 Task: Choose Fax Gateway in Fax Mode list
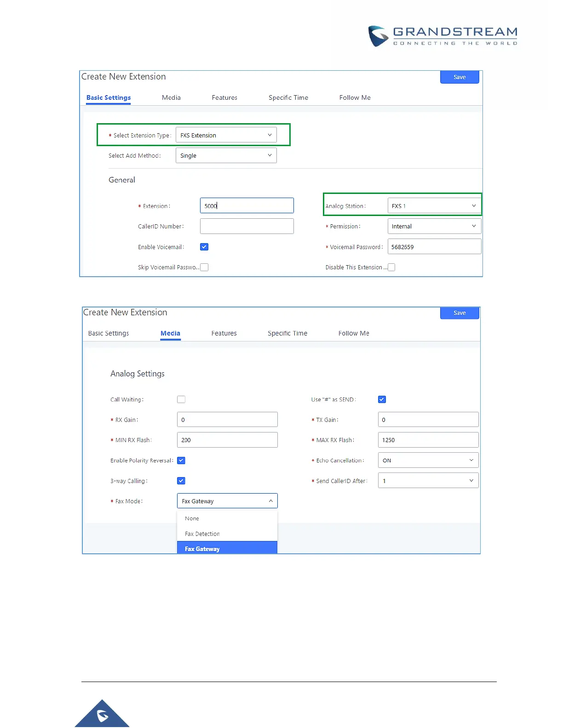227,548
